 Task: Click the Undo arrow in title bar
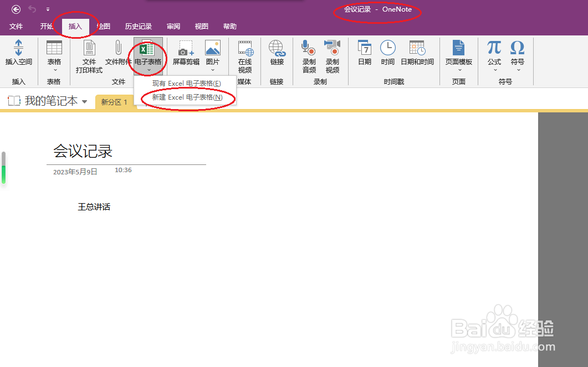pos(32,9)
